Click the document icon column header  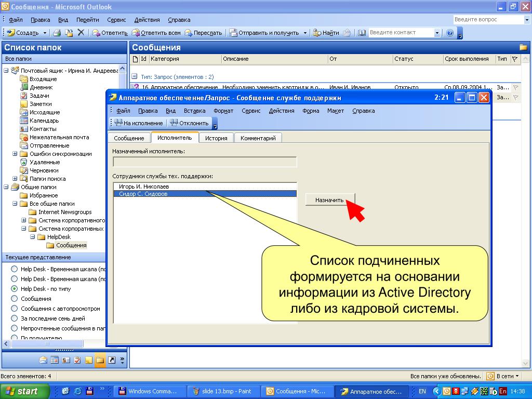[x=136, y=59]
